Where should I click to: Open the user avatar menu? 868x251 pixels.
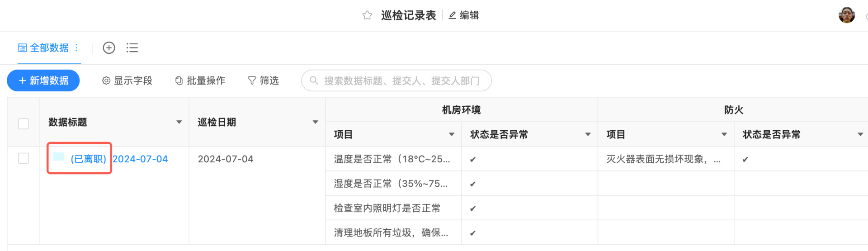click(847, 15)
